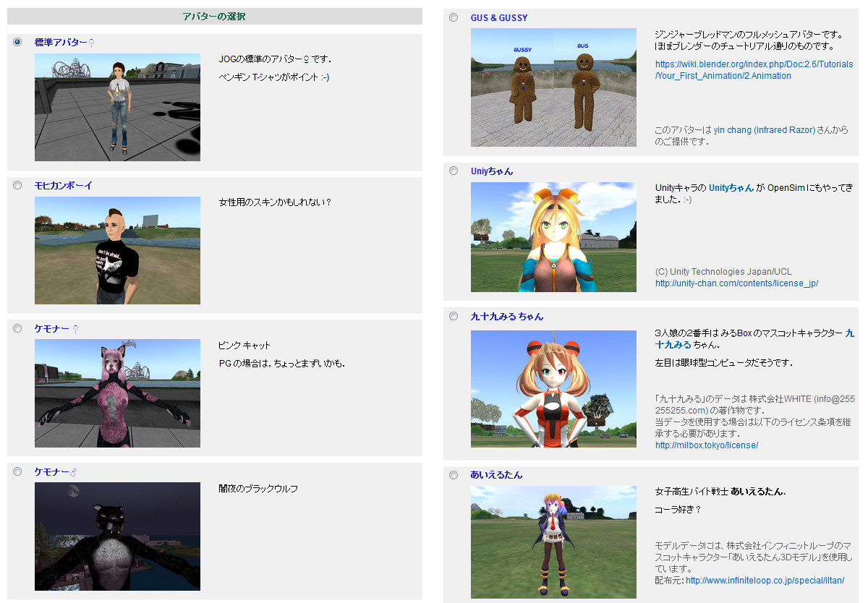
Task: Click the 左目は眼球型コンピュータだそうです text
Action: (x=723, y=363)
